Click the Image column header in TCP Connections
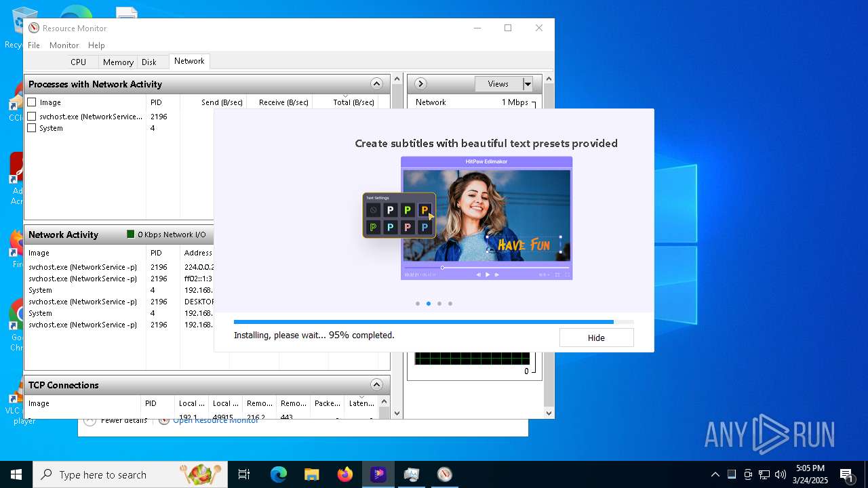Viewport: 868px width, 488px height. 83,403
